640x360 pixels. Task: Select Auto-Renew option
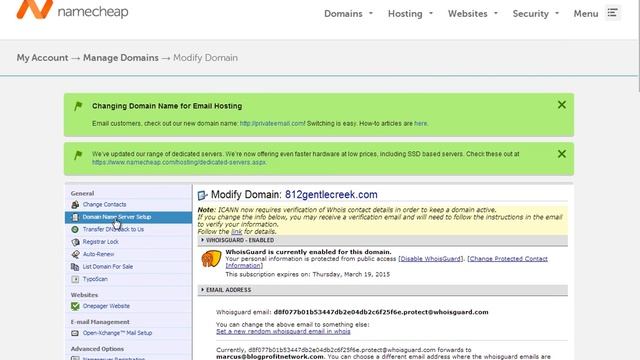tap(98, 254)
